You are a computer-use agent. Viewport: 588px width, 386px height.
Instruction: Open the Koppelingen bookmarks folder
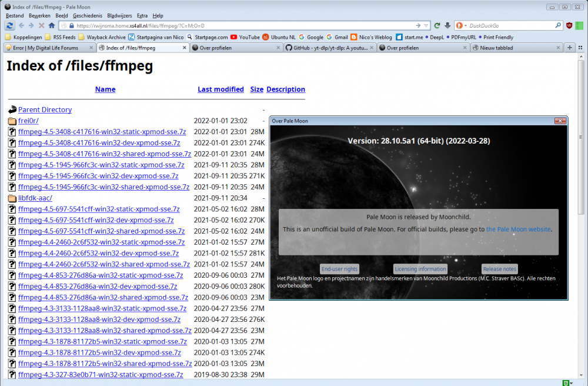pyautogui.click(x=24, y=37)
